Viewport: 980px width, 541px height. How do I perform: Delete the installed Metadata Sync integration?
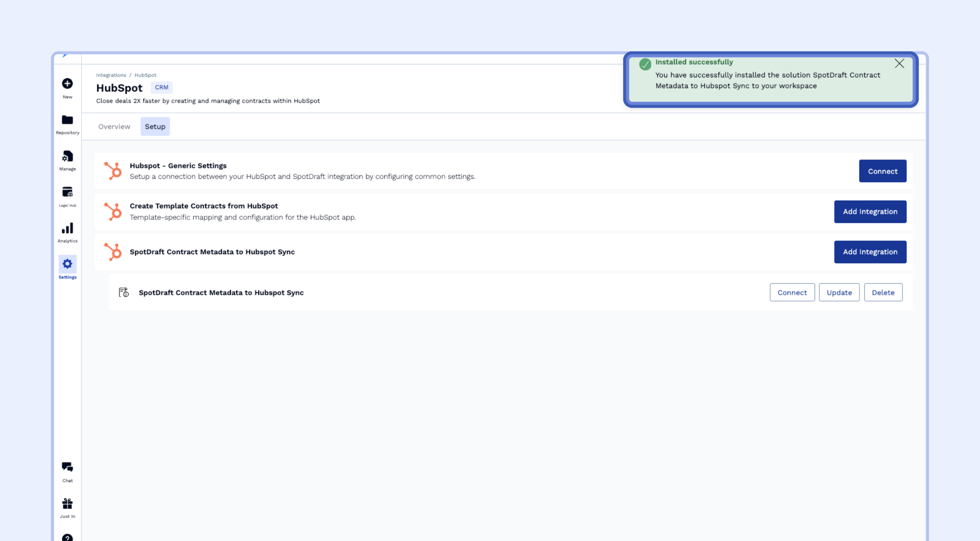[883, 293]
